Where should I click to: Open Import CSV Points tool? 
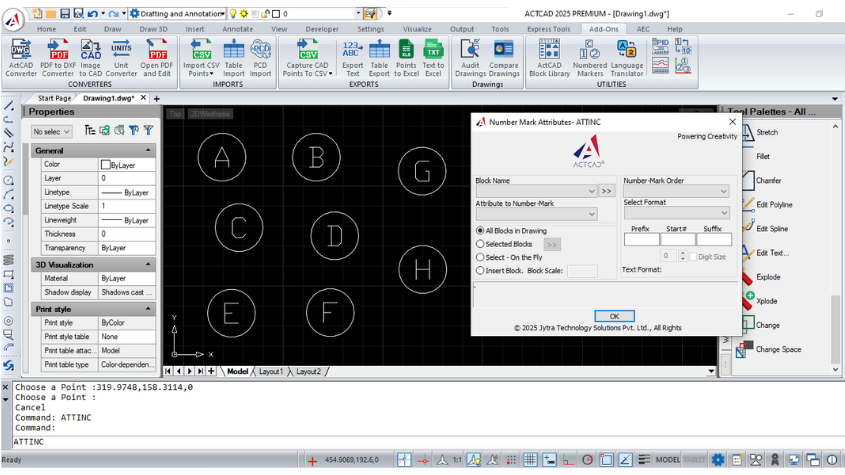pos(201,58)
